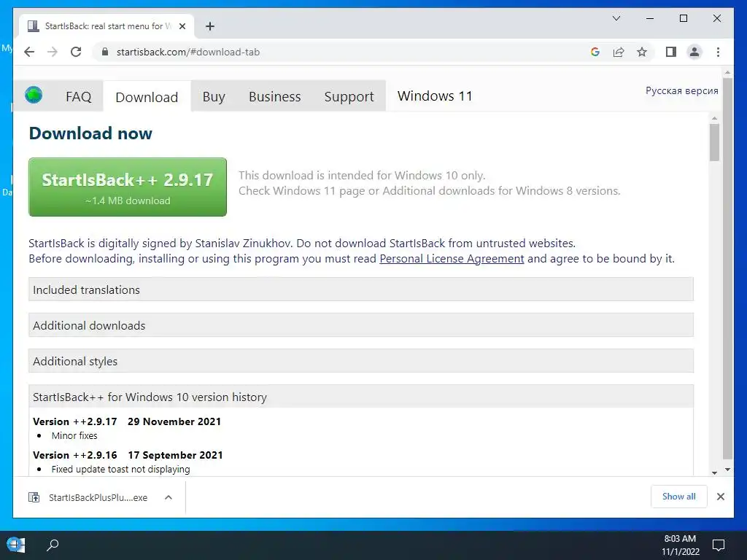Close the StartIsBack tab
This screenshot has width=747, height=560.
tap(182, 26)
